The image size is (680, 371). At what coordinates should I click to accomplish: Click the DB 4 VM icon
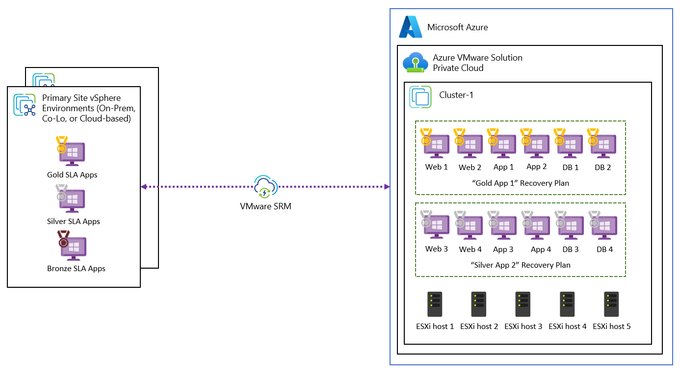[602, 225]
